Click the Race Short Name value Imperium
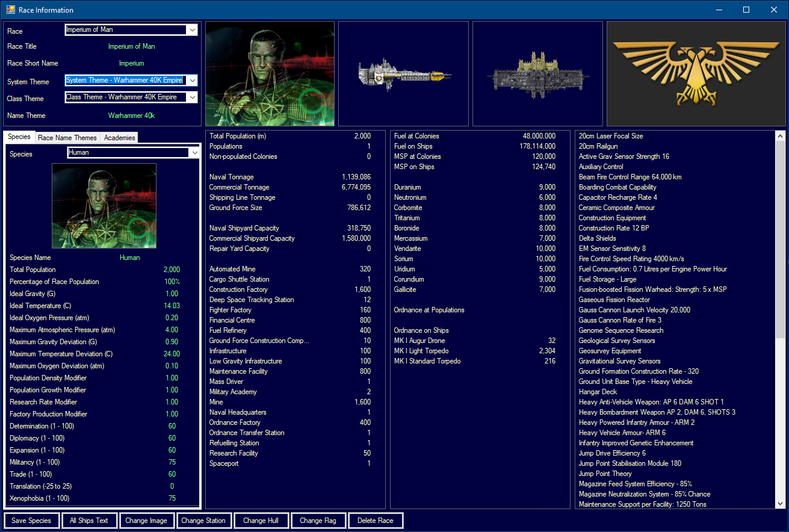The width and height of the screenshot is (789, 532). tap(131, 63)
